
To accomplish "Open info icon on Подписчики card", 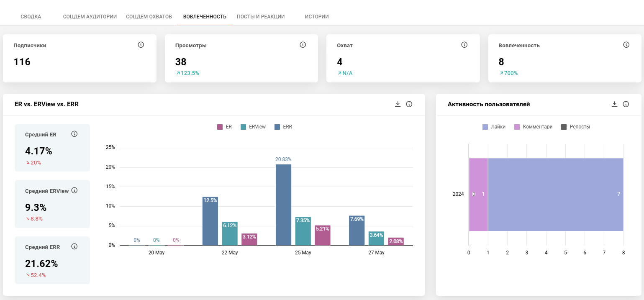I will pyautogui.click(x=141, y=45).
